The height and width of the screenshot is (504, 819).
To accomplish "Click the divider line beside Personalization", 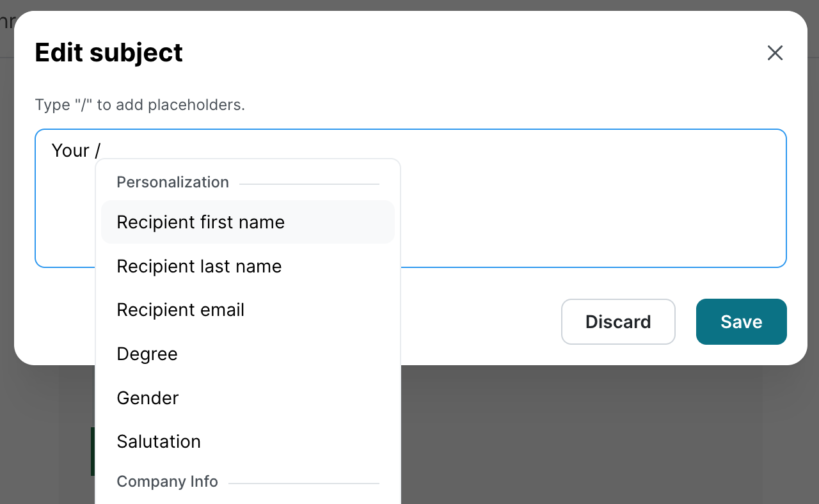I will click(309, 184).
